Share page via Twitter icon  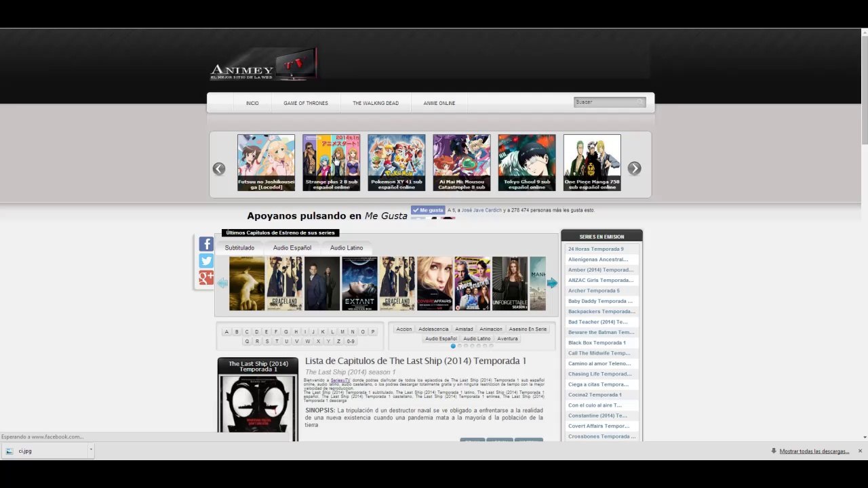pos(206,261)
